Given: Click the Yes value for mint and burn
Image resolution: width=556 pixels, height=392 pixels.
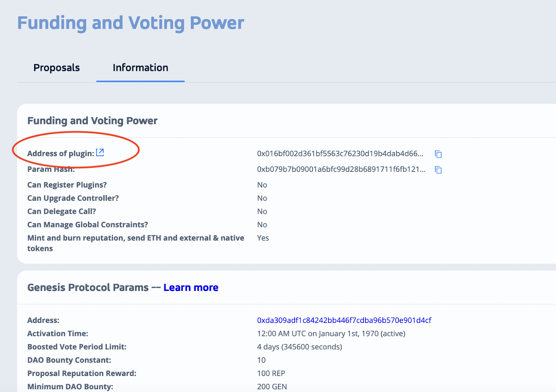Looking at the screenshot, I should tap(263, 238).
